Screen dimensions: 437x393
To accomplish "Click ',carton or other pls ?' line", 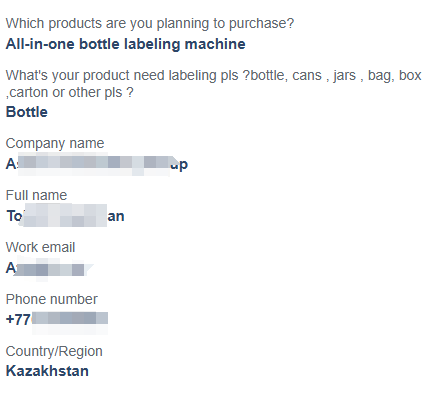I will tap(70, 92).
